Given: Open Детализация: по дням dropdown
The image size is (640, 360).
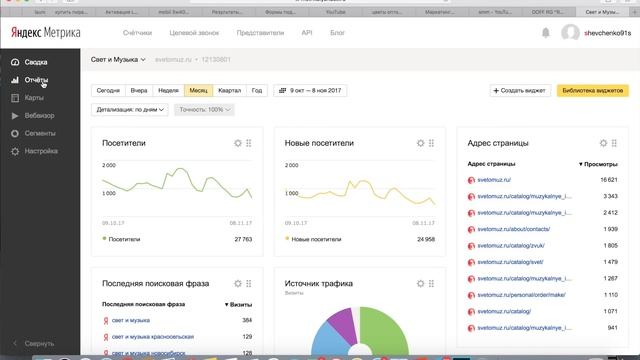Looking at the screenshot, I should [x=130, y=110].
